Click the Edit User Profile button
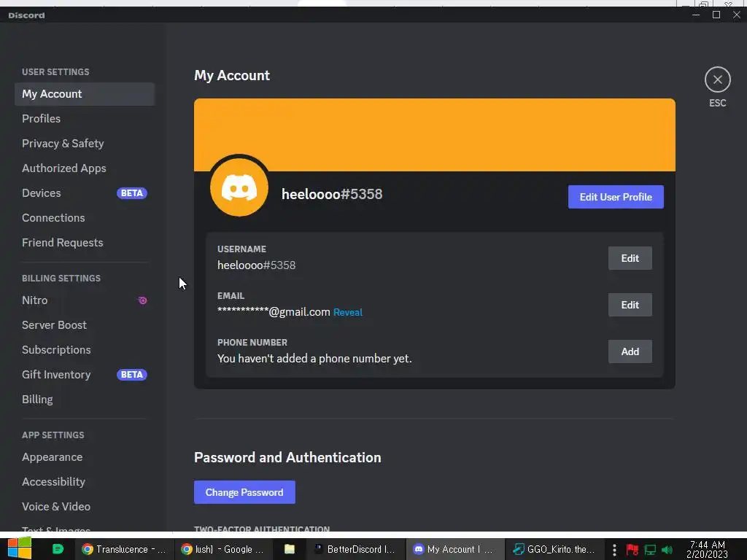Viewport: 747px width, 560px height. [616, 197]
